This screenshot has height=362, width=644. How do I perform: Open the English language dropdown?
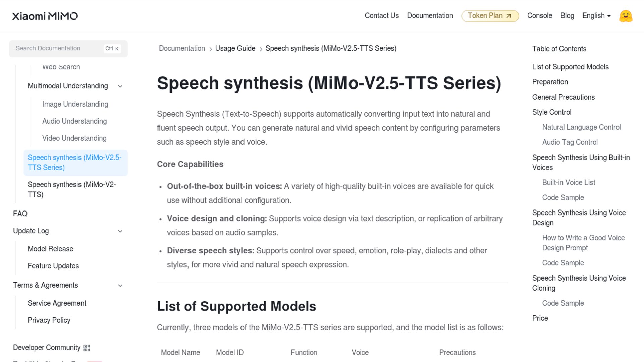tap(596, 16)
